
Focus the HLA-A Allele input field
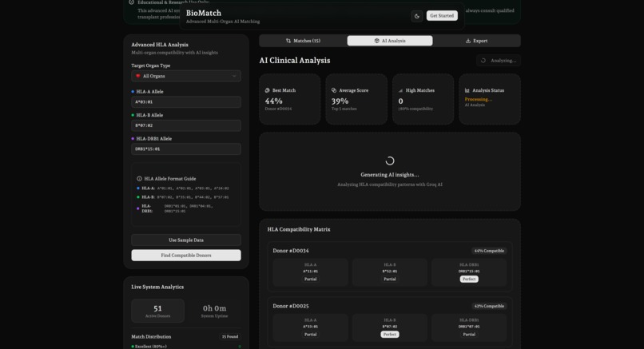[186, 102]
